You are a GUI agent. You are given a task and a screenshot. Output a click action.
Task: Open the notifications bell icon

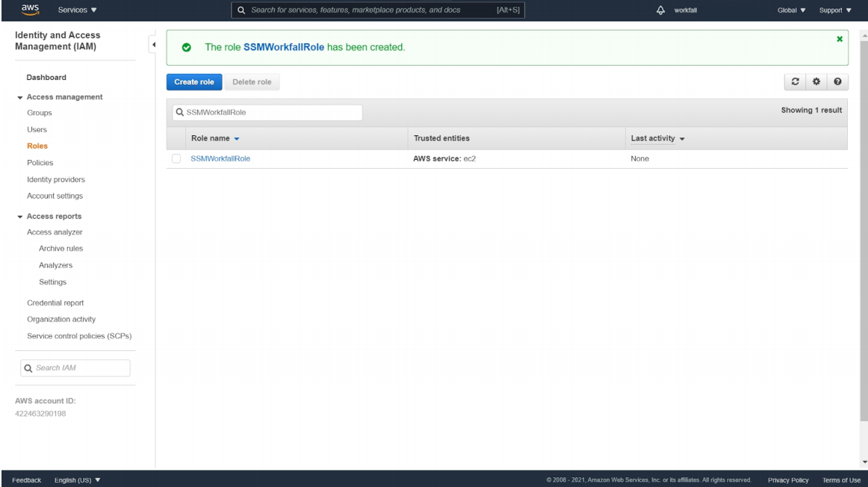660,10
